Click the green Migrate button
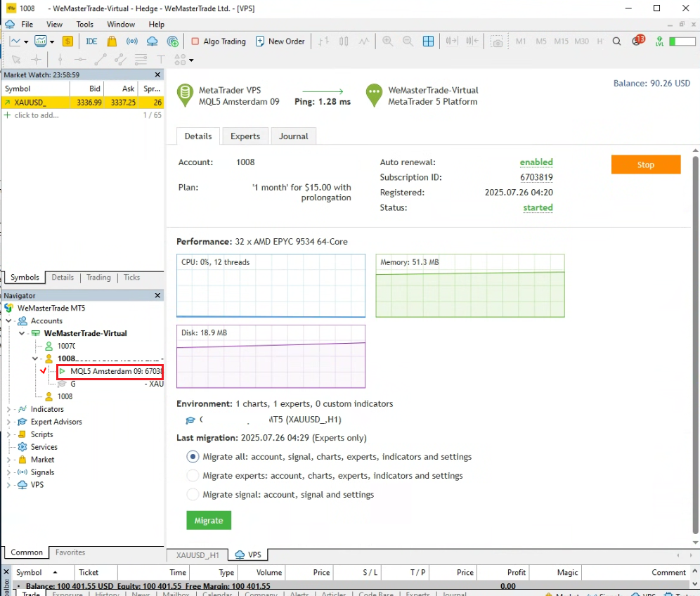The image size is (700, 596). (x=209, y=521)
